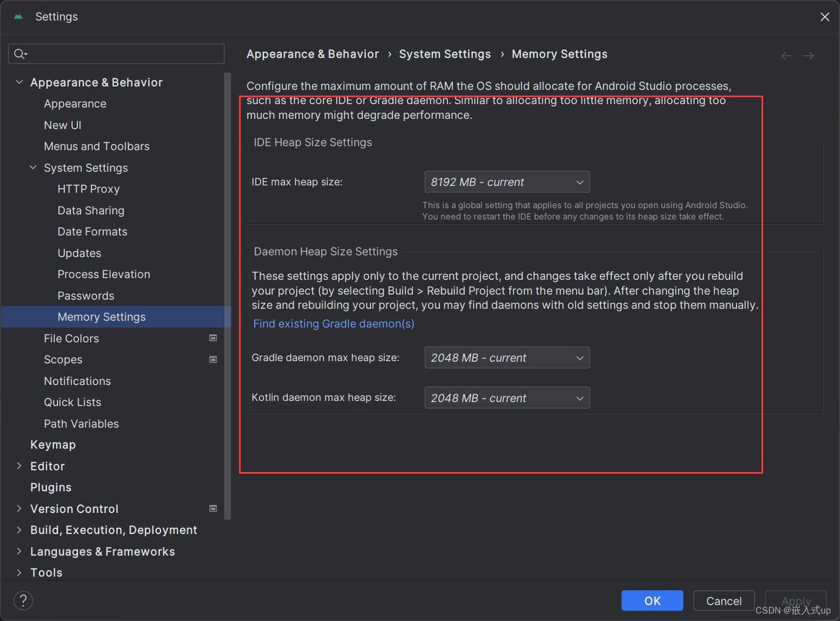The height and width of the screenshot is (621, 840).
Task: Select Appearance in the settings tree
Action: click(x=75, y=103)
